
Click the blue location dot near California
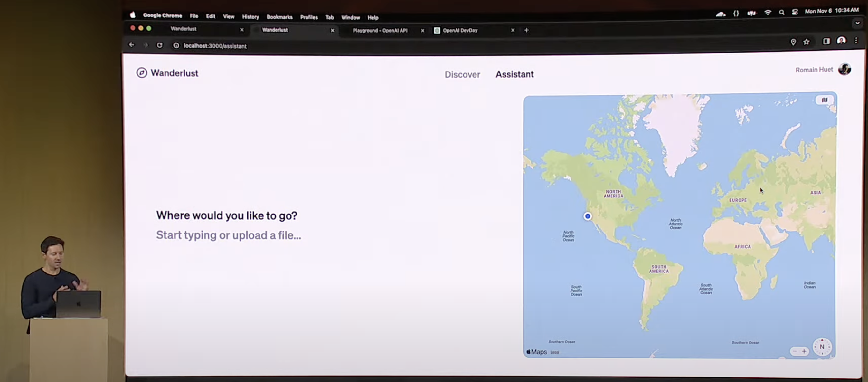click(x=587, y=216)
